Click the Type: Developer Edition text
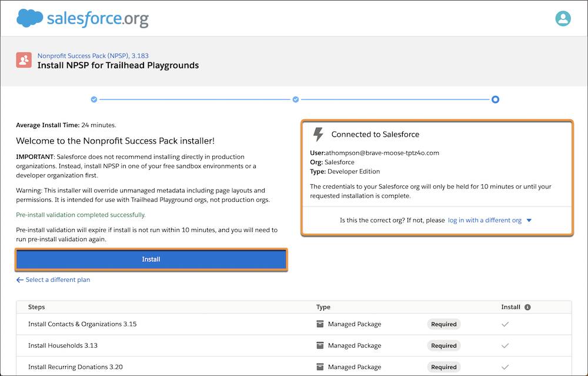The image size is (588, 376). pos(345,171)
